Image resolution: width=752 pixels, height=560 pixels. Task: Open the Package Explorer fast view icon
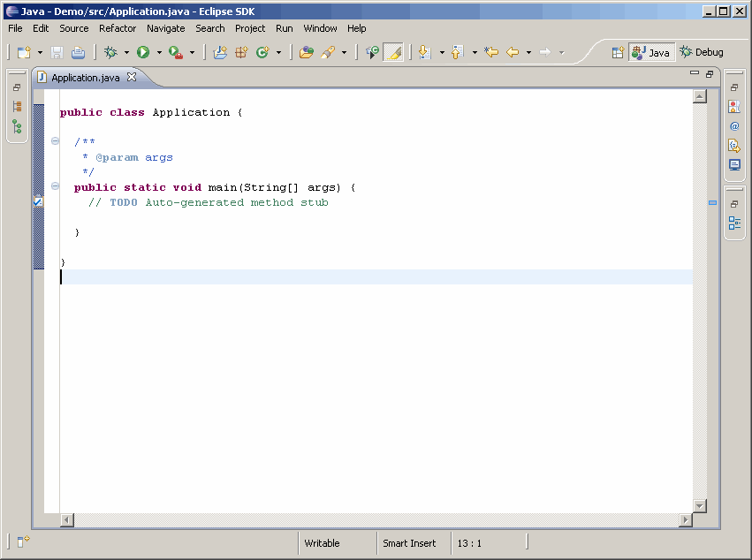[17, 106]
